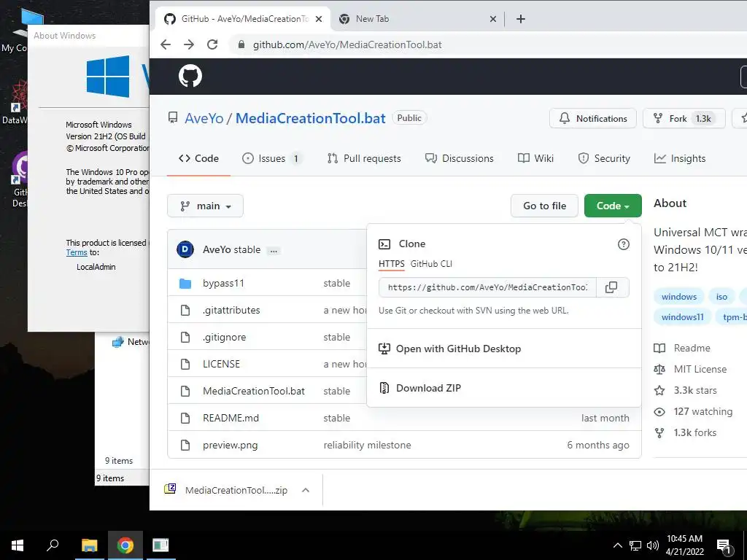Click the network tray icon
The height and width of the screenshot is (560, 747).
[x=635, y=545]
